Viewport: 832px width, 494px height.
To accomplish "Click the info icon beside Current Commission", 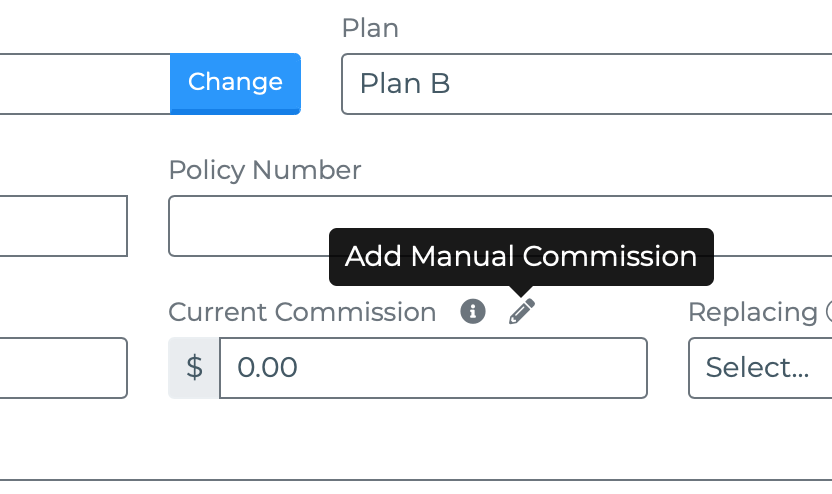I will 473,311.
